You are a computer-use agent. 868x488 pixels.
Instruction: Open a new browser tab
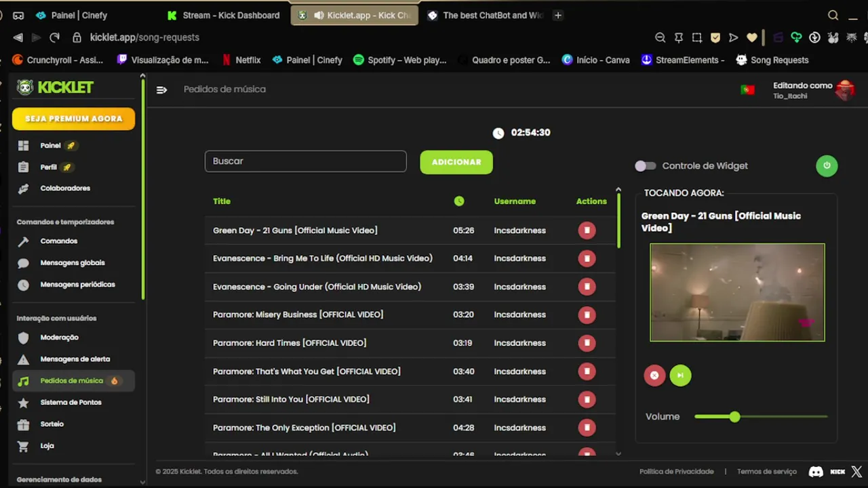558,15
